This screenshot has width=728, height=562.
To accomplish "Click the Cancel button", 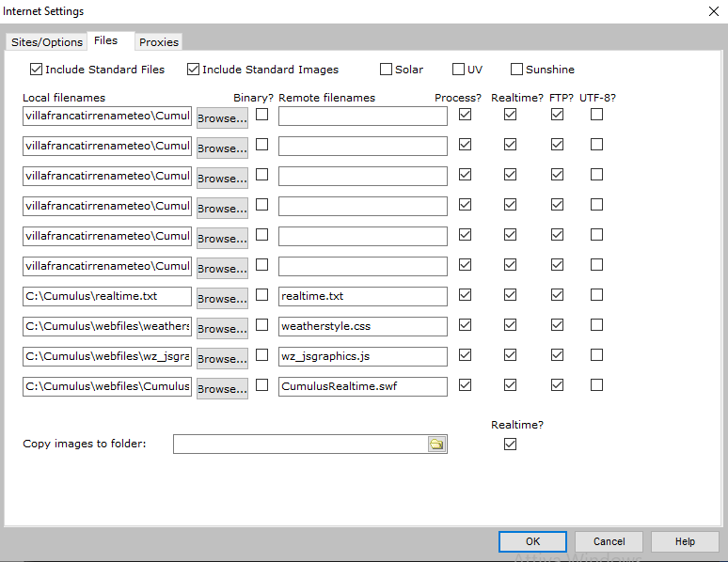I will [609, 541].
